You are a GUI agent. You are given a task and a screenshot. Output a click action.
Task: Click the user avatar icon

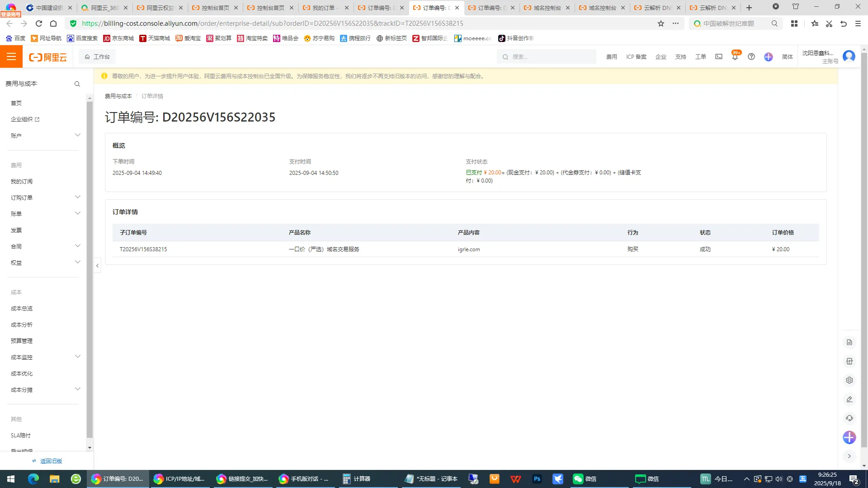coord(849,56)
